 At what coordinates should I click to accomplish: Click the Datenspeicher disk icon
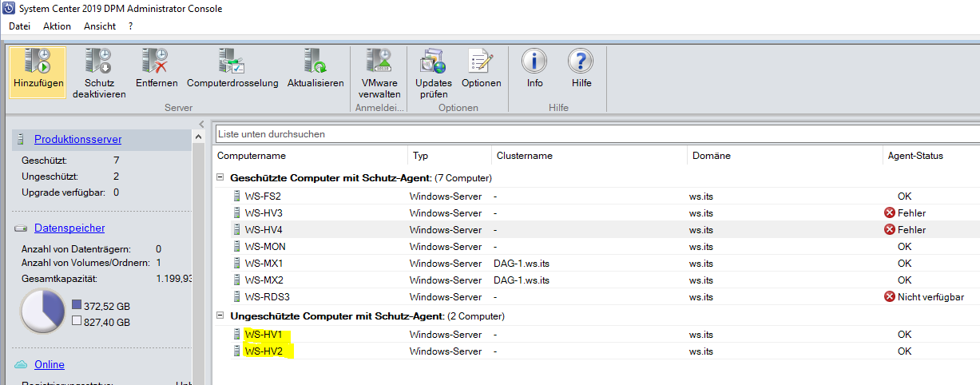click(22, 228)
